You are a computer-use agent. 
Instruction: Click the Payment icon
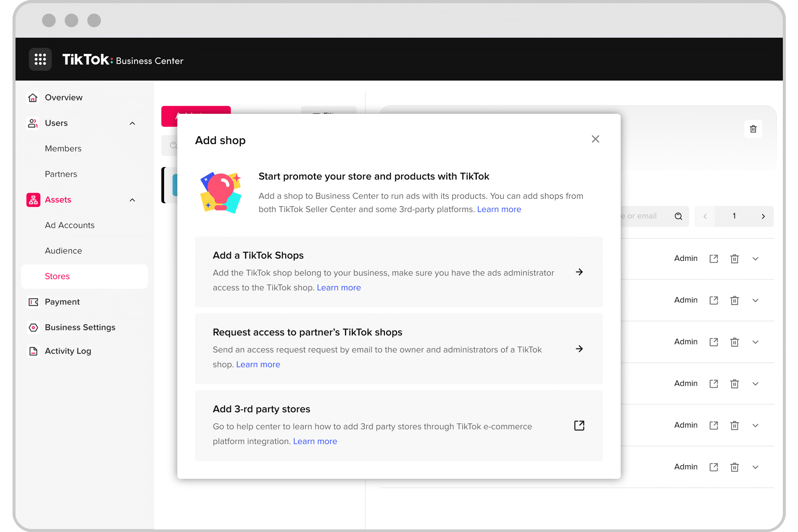pyautogui.click(x=33, y=301)
